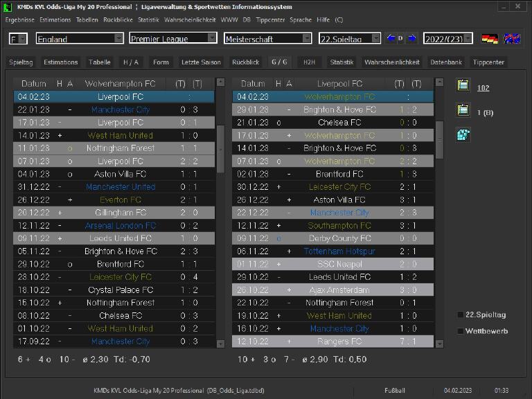The image size is (532, 399).
Task: Click the notepad icon next to 102
Action: point(463,85)
